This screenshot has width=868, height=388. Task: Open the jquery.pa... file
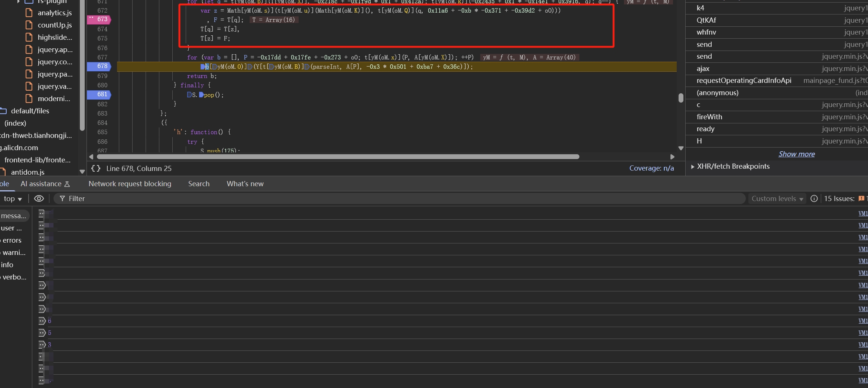(55, 74)
